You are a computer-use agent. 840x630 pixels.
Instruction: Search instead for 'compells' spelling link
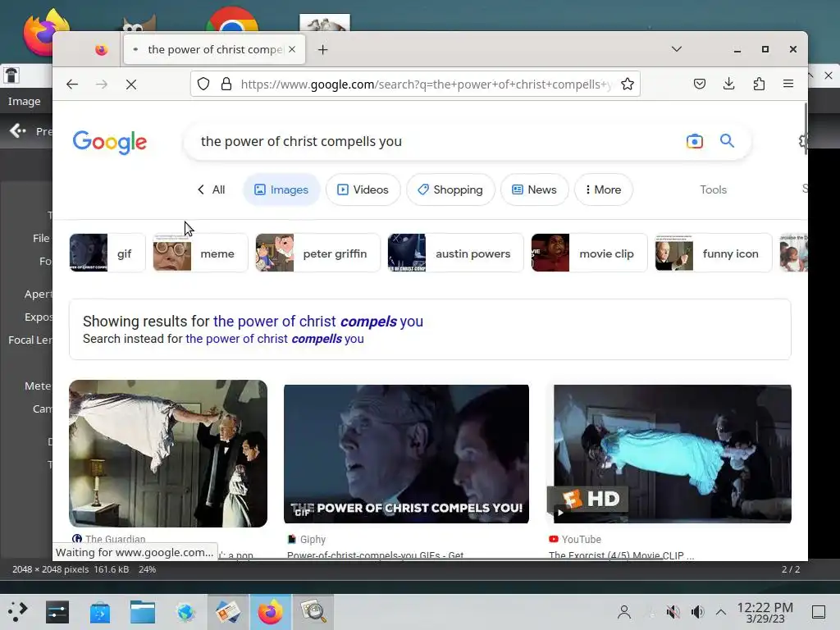pos(274,339)
